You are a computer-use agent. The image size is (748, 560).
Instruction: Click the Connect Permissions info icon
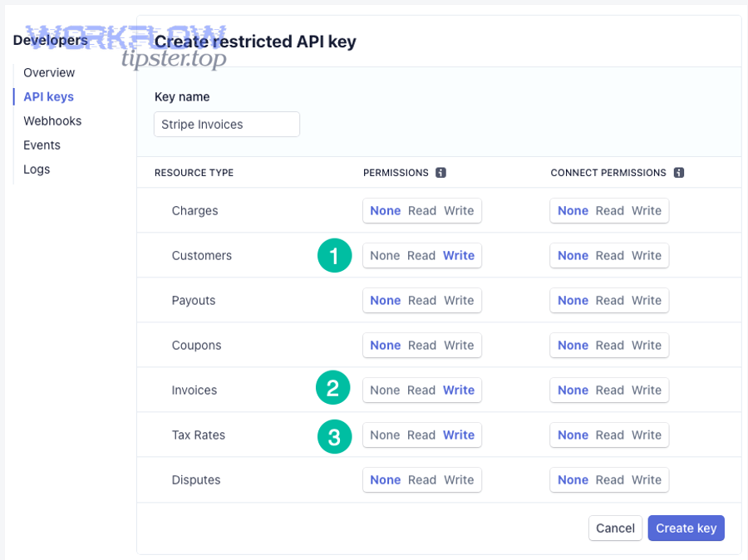(x=680, y=173)
